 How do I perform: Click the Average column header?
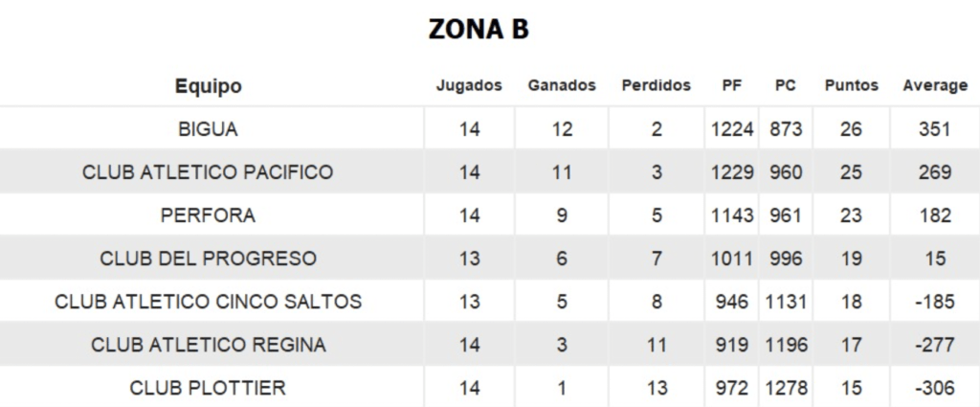[935, 86]
